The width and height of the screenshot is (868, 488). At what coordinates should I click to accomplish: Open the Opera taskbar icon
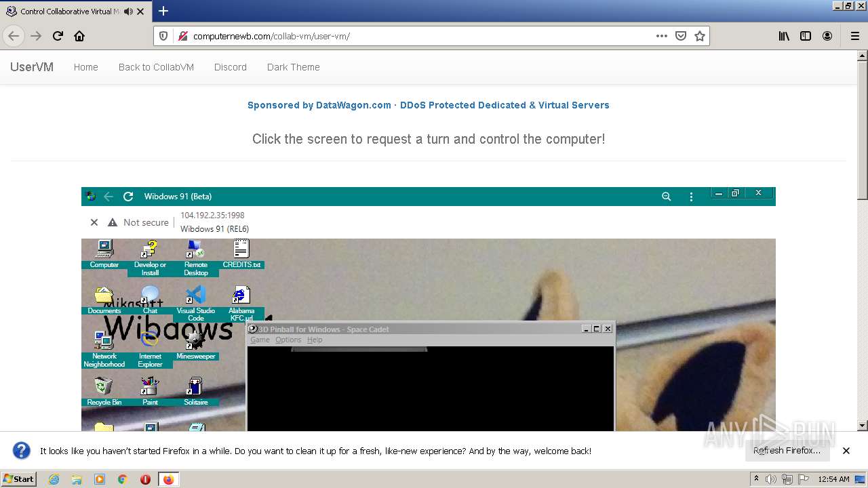(145, 479)
